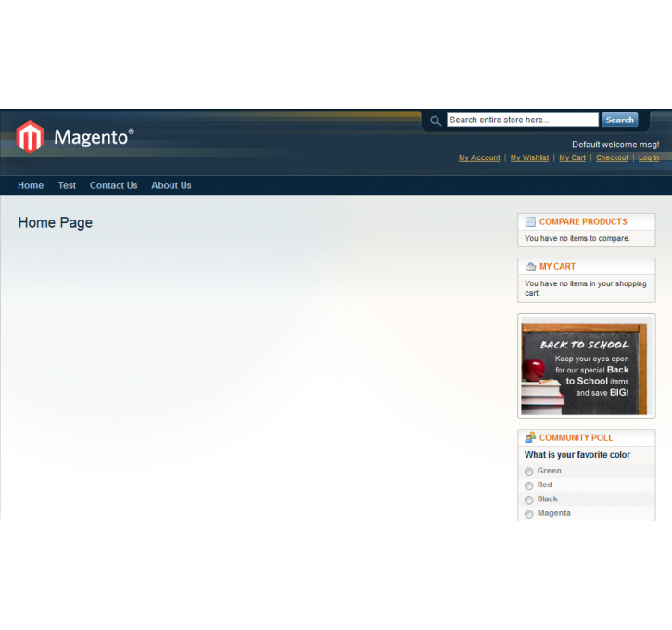The image size is (672, 630).
Task: Click the Log In link
Action: click(x=649, y=157)
